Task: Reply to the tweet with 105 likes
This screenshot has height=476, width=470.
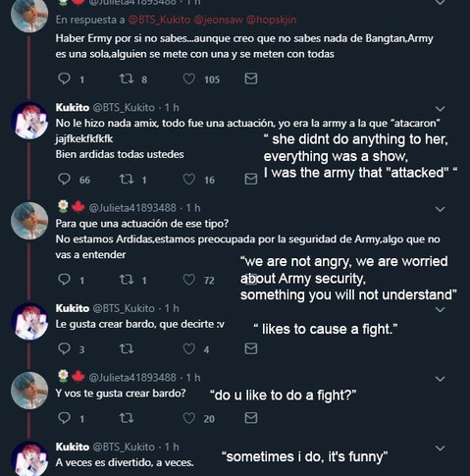Action: [64, 79]
